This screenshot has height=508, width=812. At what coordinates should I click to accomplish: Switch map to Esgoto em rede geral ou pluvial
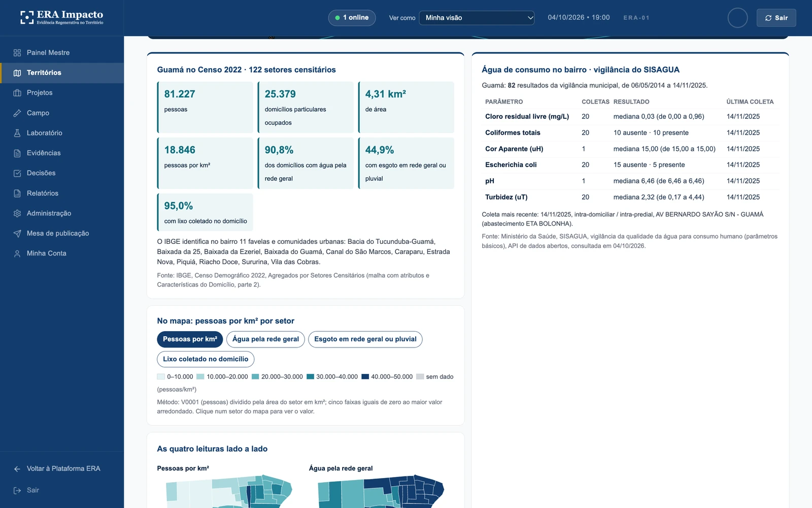tap(365, 339)
